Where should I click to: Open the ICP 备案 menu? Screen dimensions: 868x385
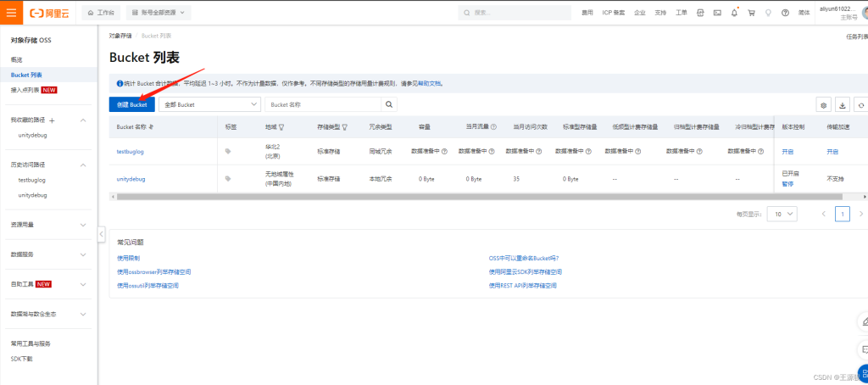(x=614, y=12)
